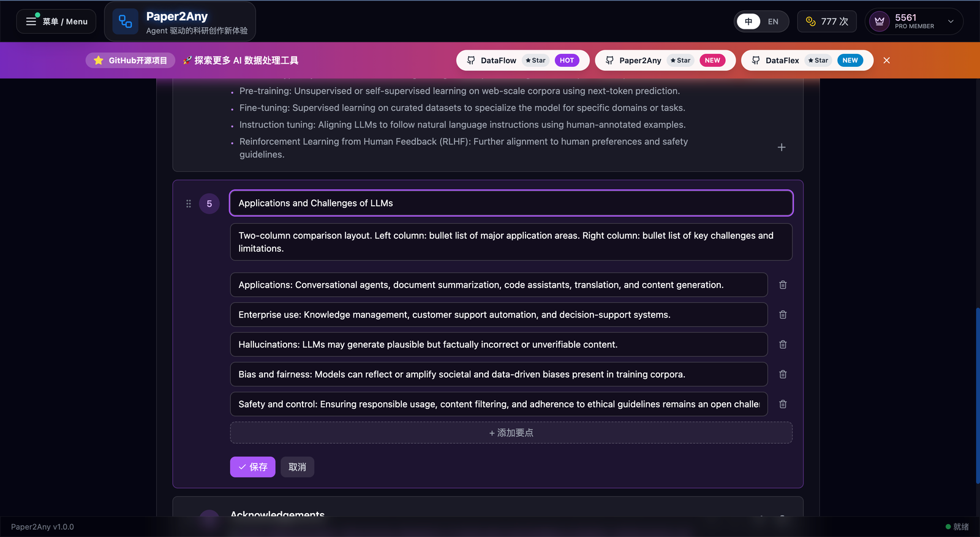This screenshot has width=980, height=537.
Task: Switch language to EN
Action: [773, 21]
